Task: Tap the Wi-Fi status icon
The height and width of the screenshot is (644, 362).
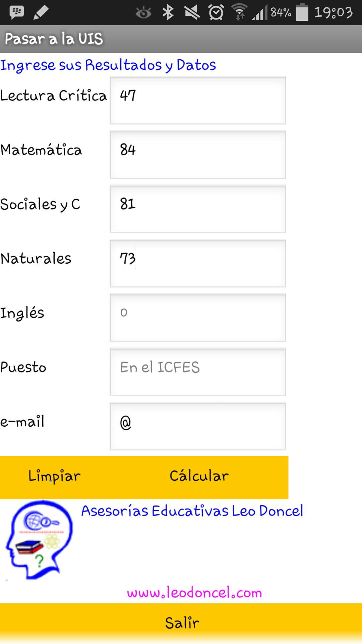Action: (x=239, y=12)
